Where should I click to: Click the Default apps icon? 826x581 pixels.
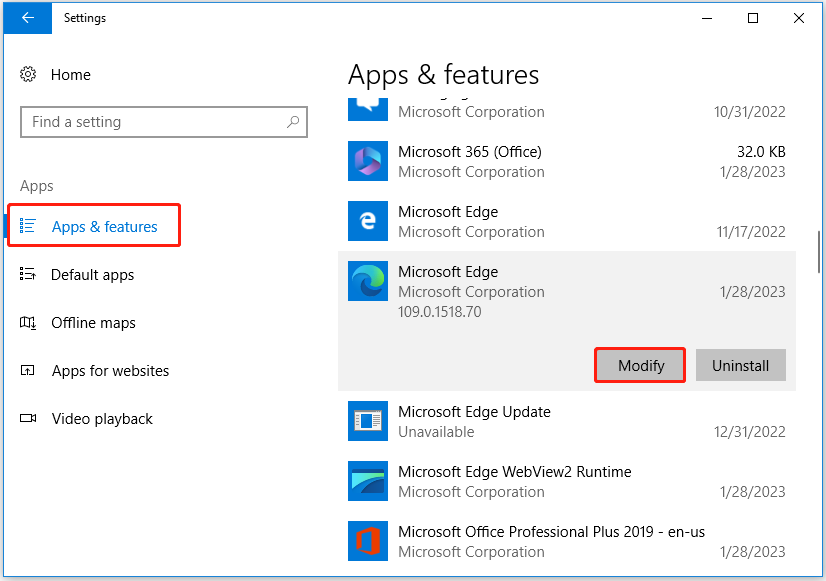pyautogui.click(x=27, y=274)
